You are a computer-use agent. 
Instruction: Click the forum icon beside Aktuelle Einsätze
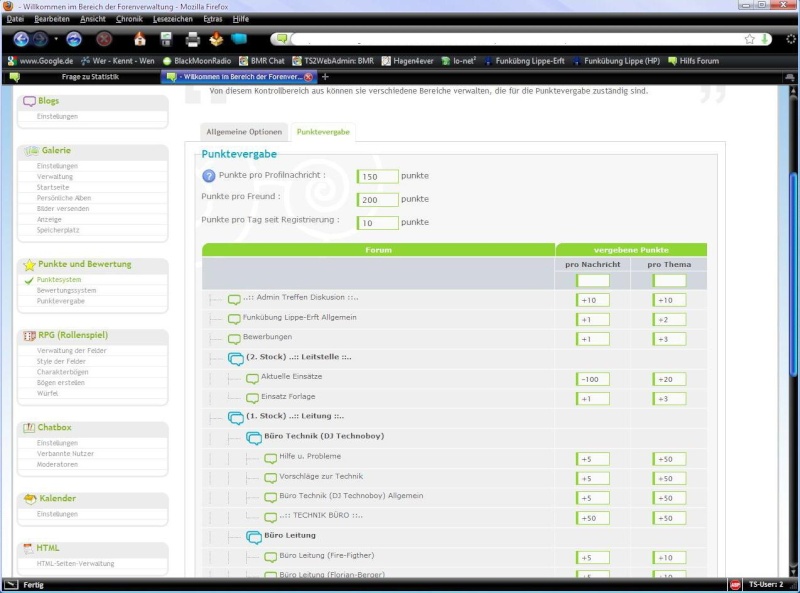coord(252,379)
